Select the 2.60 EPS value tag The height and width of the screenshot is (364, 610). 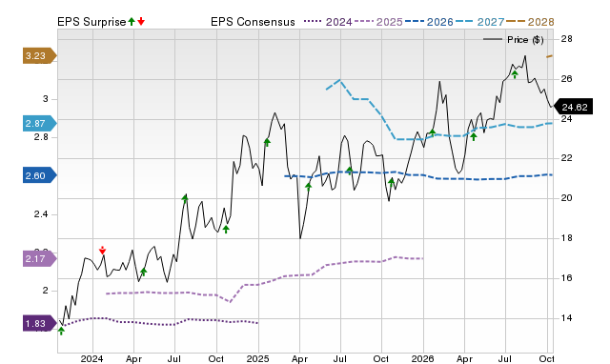(x=40, y=175)
